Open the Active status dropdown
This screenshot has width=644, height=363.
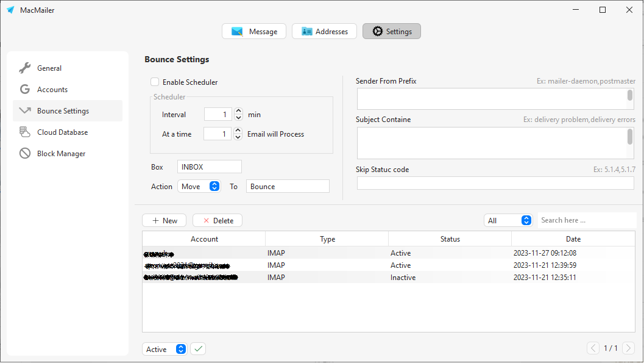tap(163, 348)
